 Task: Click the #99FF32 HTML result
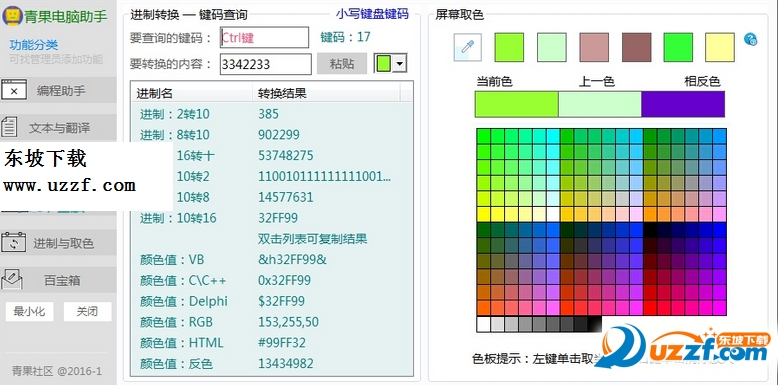[x=282, y=343]
